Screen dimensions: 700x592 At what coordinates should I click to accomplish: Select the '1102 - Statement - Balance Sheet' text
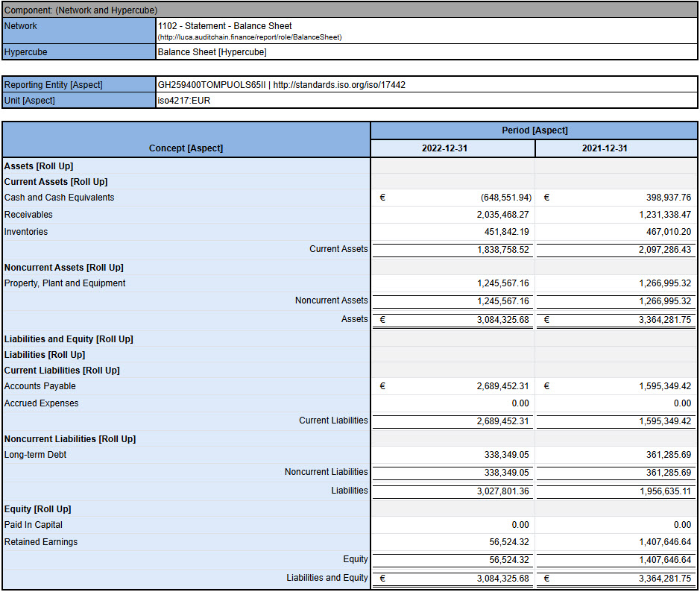pyautogui.click(x=224, y=26)
